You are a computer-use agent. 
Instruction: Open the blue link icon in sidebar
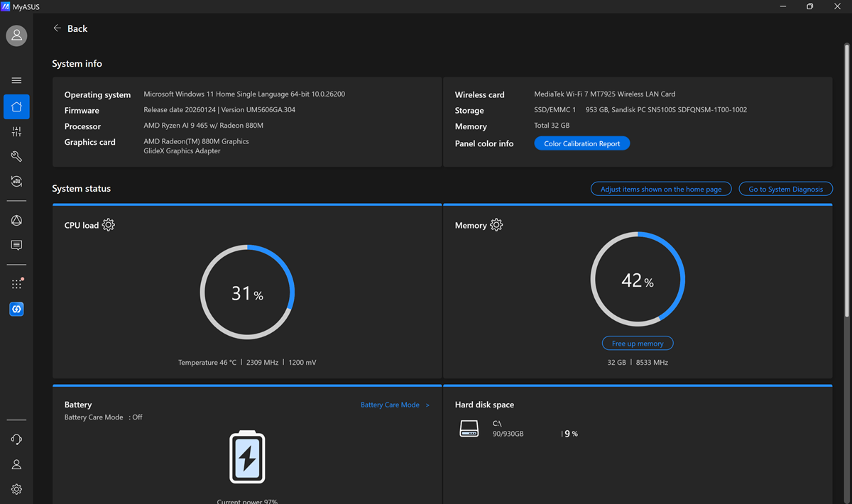(16, 309)
